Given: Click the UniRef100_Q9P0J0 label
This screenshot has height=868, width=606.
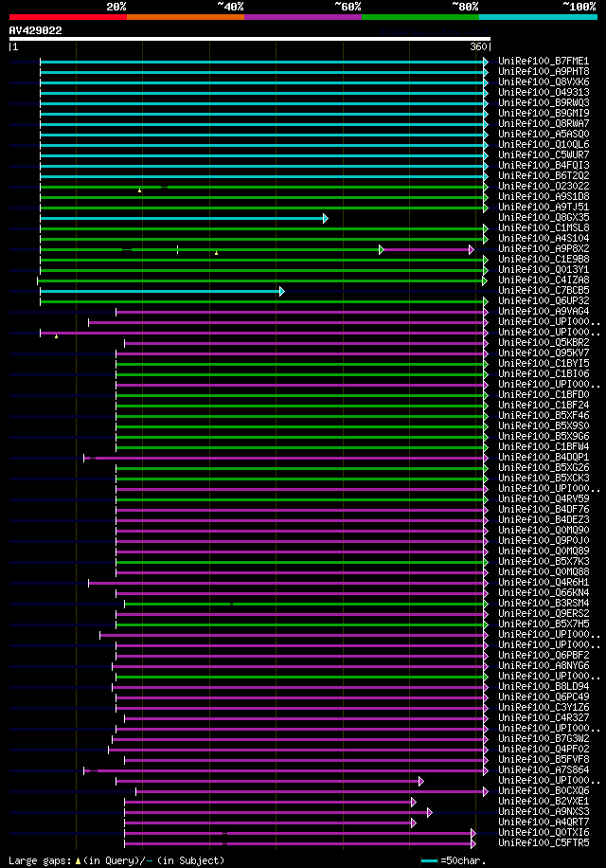Looking at the screenshot, I should click(544, 540).
